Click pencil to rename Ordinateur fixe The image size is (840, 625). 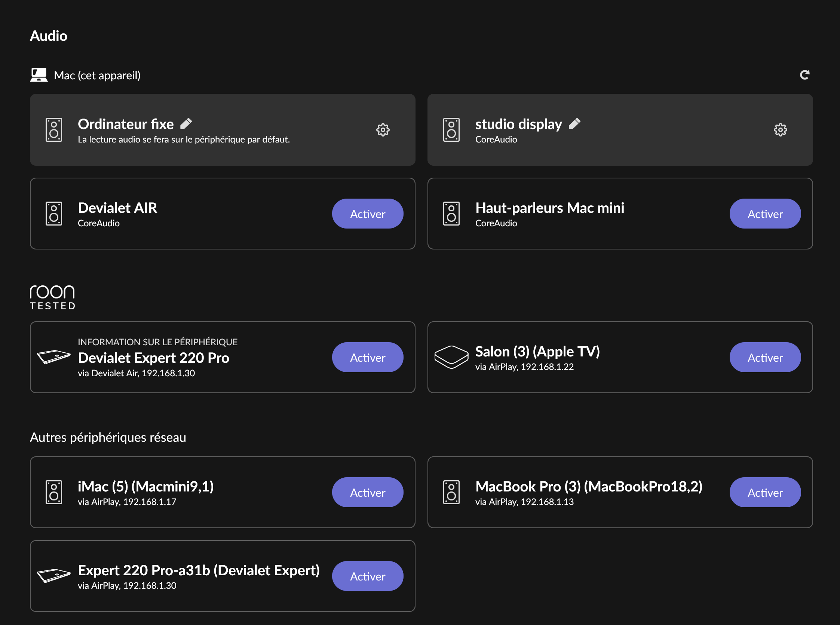186,123
